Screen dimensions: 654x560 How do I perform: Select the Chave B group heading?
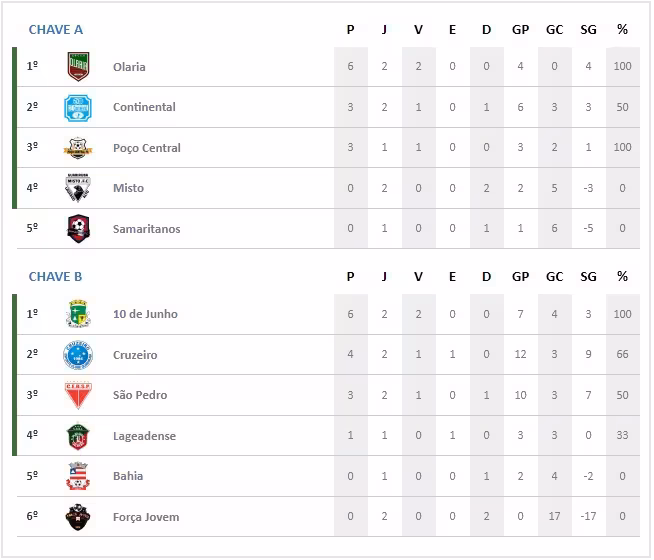pyautogui.click(x=56, y=276)
